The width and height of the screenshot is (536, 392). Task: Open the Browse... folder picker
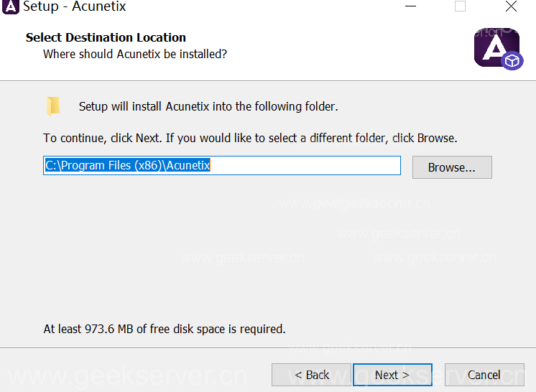pos(451,167)
